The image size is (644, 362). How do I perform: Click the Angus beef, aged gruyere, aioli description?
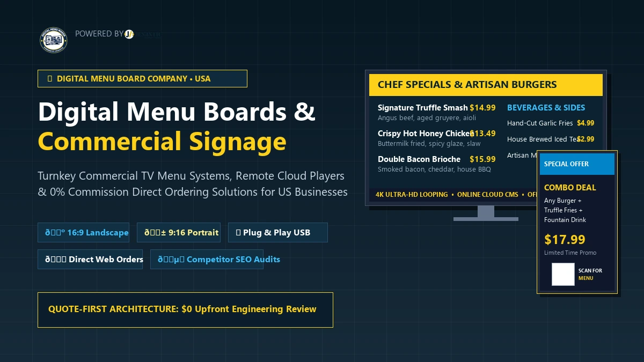427,118
